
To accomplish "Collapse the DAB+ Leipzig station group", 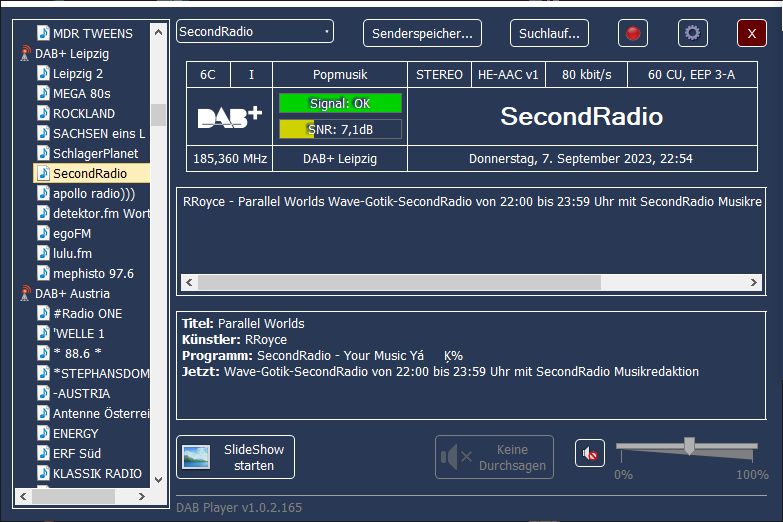I will tap(71, 54).
